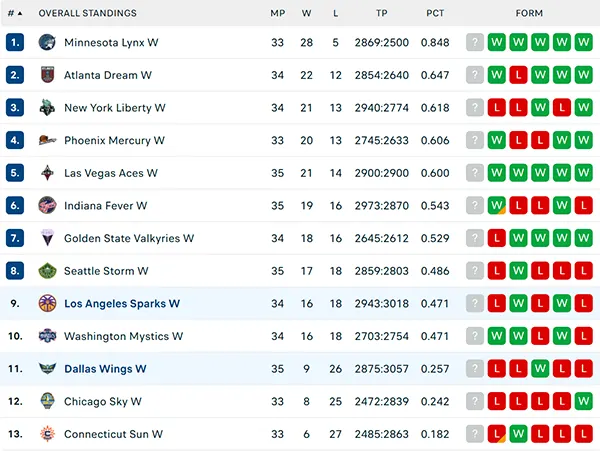The height and width of the screenshot is (451, 600).
Task: Open Golden State Valkyries W team page
Action: (x=129, y=238)
